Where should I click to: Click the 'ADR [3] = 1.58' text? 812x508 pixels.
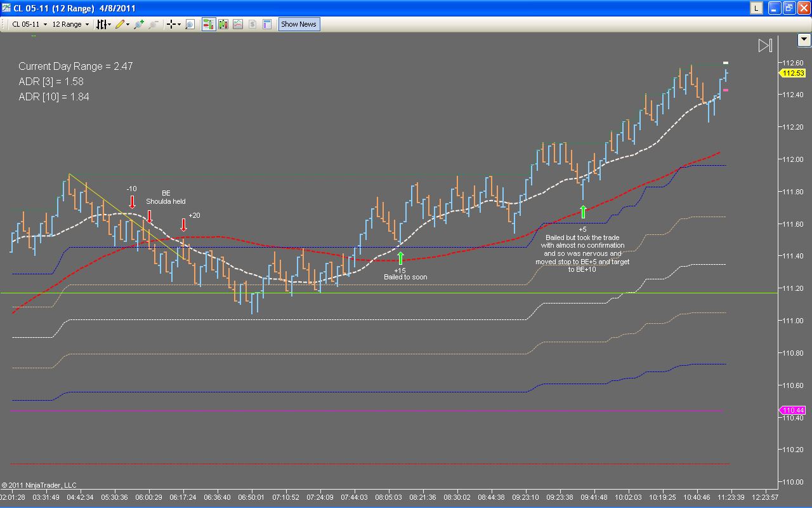(51, 81)
